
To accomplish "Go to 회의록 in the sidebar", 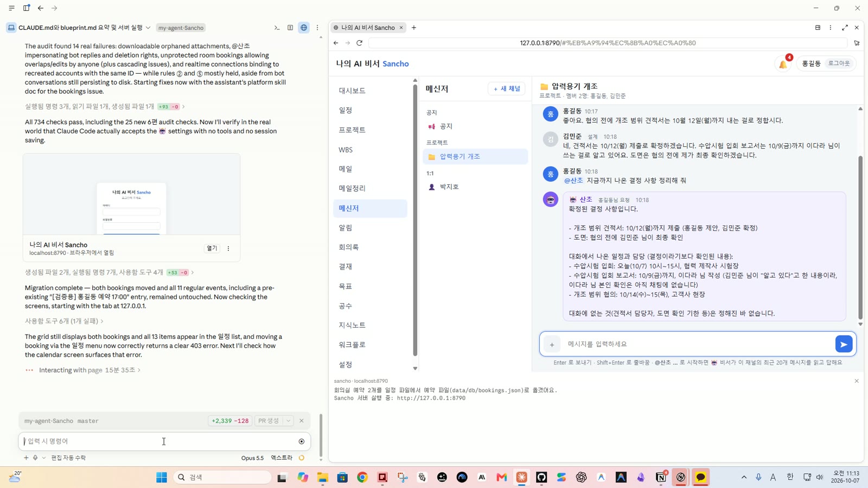I will 370,247.
